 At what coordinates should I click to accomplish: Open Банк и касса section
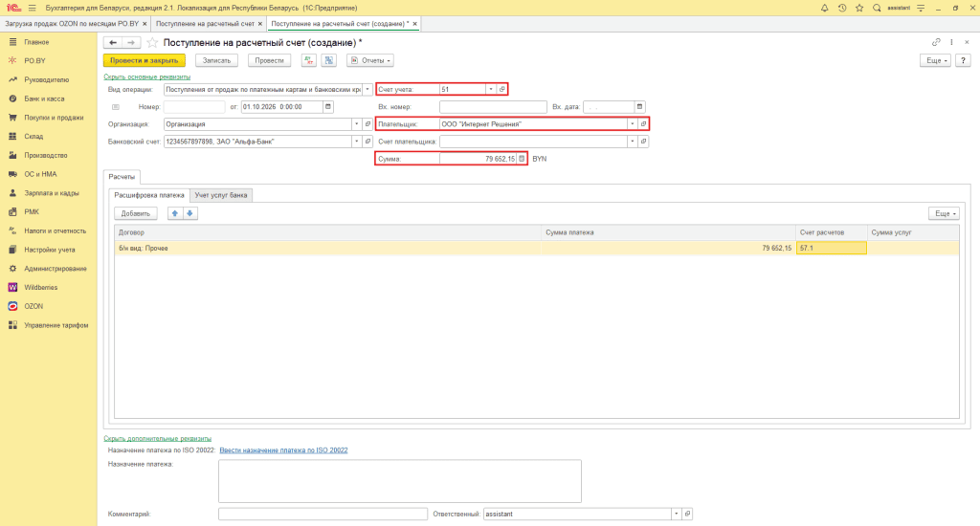coord(44,99)
